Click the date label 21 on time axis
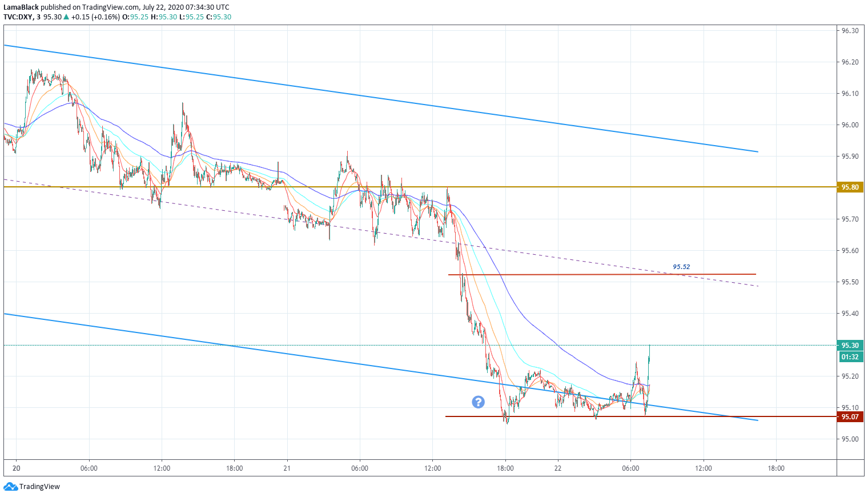This screenshot has height=497, width=868. coord(287,468)
